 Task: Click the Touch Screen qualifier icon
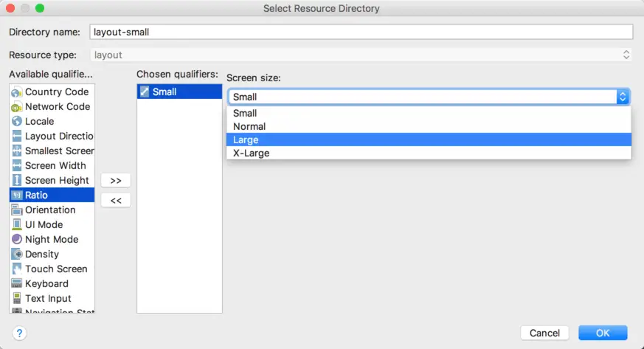click(17, 269)
